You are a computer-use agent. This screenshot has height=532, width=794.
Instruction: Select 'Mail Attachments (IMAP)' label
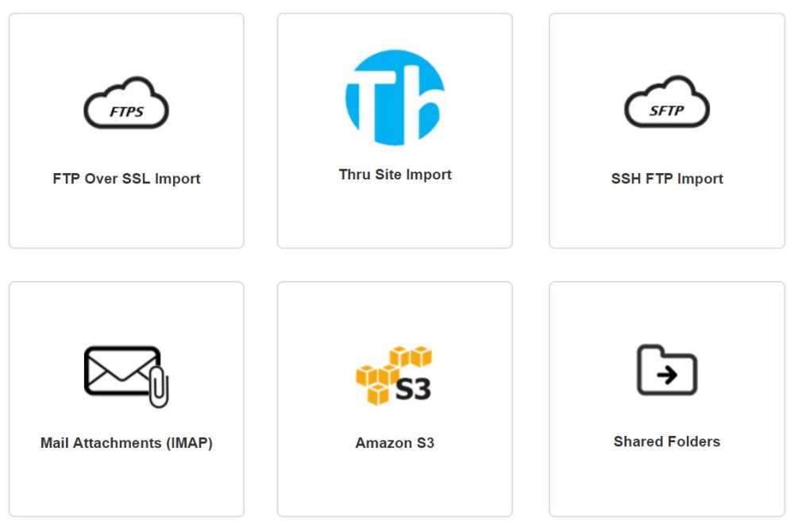[126, 443]
